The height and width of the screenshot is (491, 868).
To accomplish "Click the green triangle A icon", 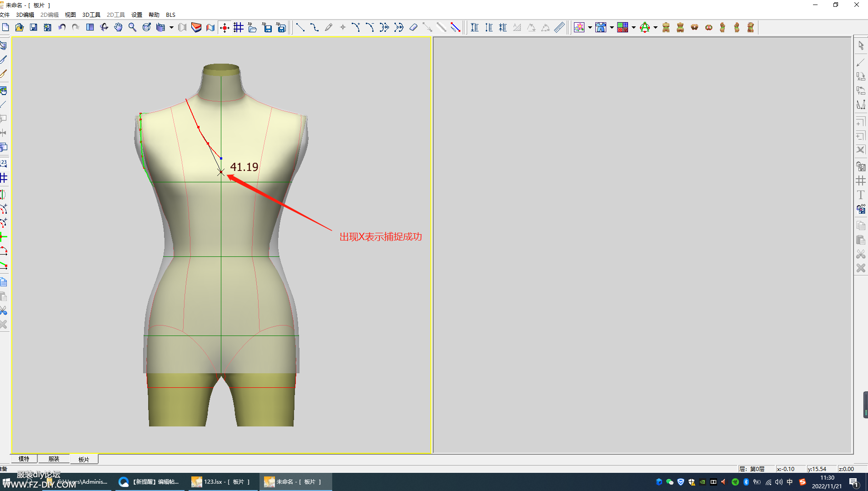I will point(644,28).
